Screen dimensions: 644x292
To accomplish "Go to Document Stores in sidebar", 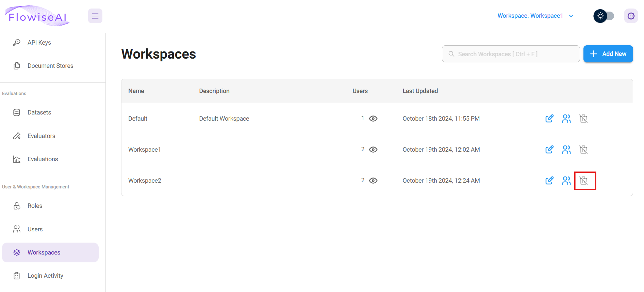I will tap(50, 66).
